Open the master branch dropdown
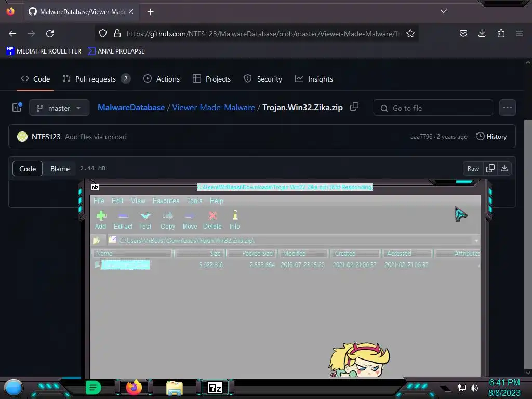Screen dimensions: 532x399 click(x=59, y=108)
